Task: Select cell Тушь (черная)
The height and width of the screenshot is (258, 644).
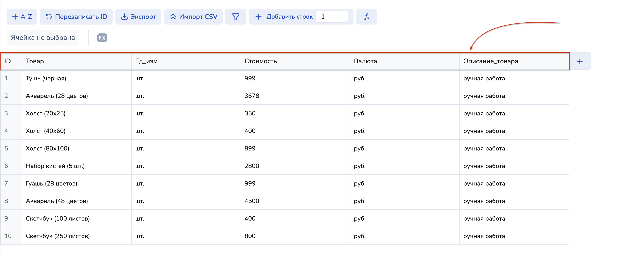Action: (77, 78)
